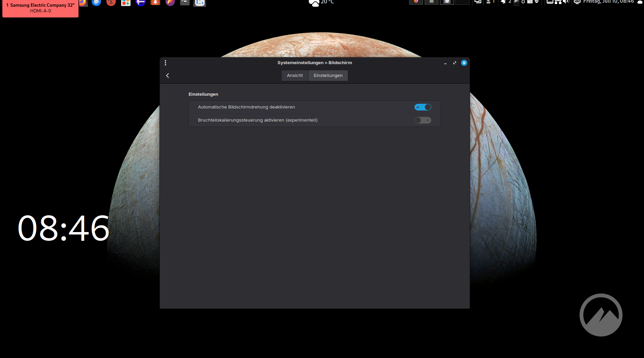The width and height of the screenshot is (644, 358).
Task: Select the Einstellungen tab
Action: tap(328, 76)
